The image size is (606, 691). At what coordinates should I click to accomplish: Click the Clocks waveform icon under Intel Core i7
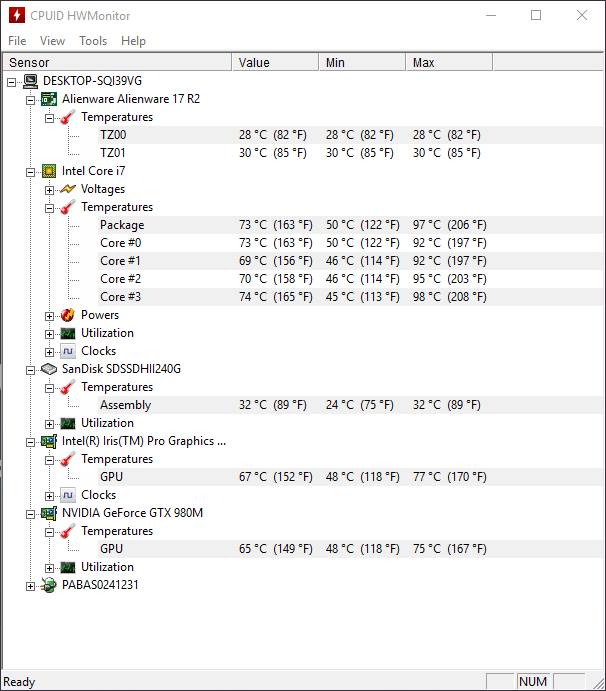tap(68, 351)
